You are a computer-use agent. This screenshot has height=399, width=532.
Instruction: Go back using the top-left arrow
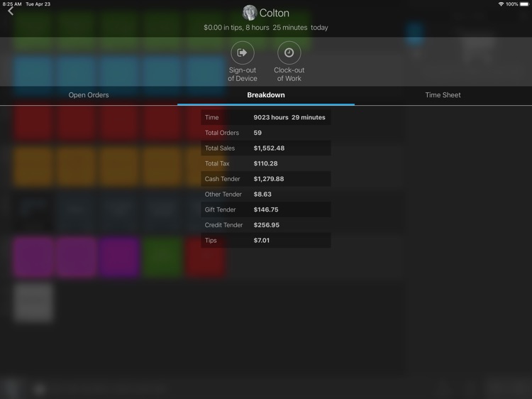pos(11,11)
